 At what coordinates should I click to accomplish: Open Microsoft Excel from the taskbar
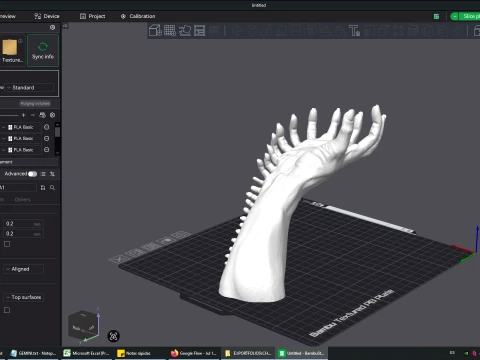click(x=87, y=353)
